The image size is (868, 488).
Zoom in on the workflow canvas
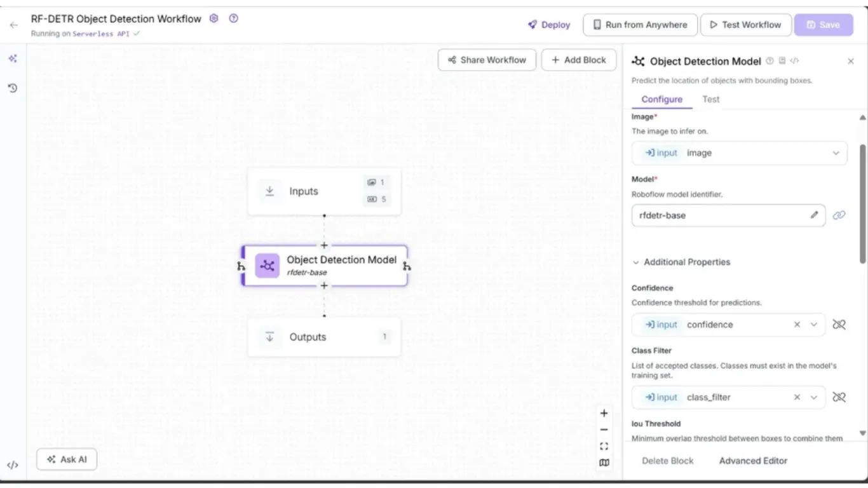[x=604, y=413]
